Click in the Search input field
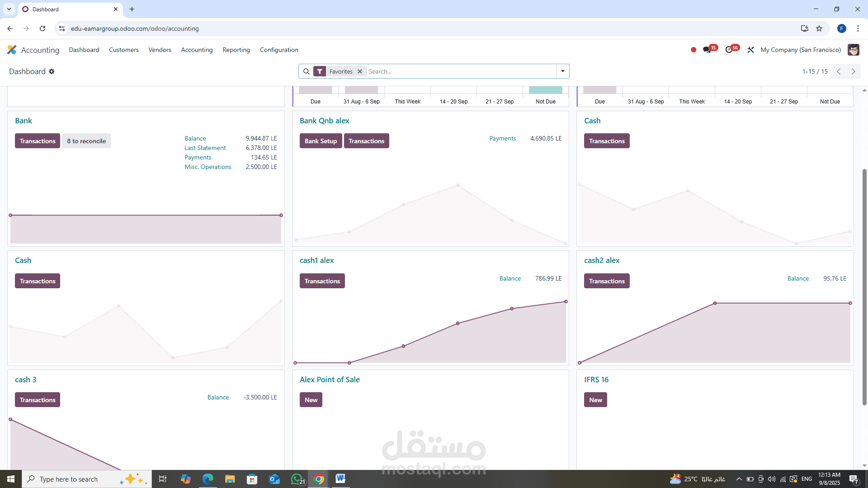Screen dimensions: 868x488 [x=461, y=71]
